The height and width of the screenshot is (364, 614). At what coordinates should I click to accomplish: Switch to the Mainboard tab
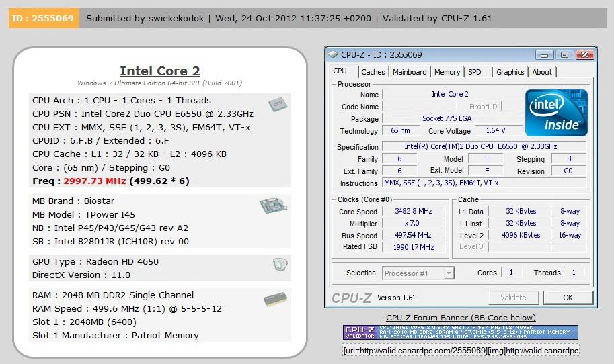(410, 72)
